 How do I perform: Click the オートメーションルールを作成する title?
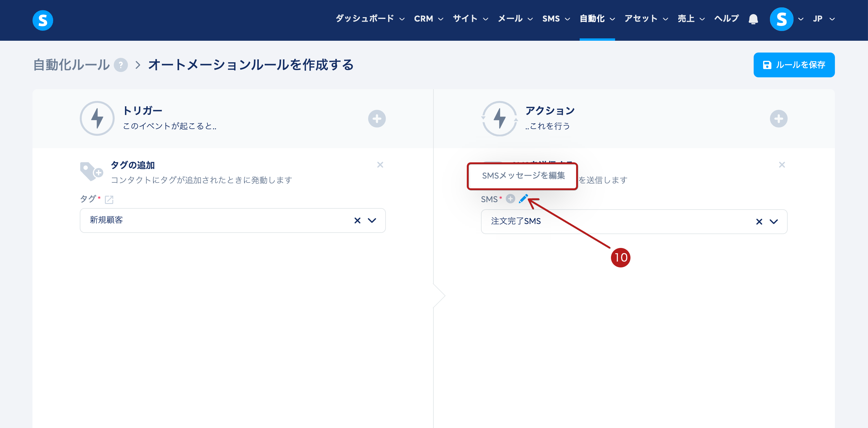251,65
